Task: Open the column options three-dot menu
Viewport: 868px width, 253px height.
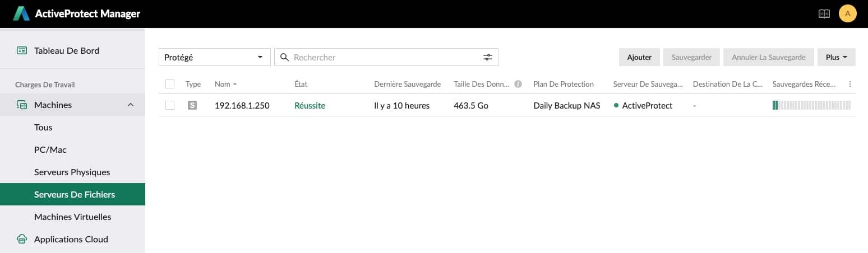Action: [850, 84]
